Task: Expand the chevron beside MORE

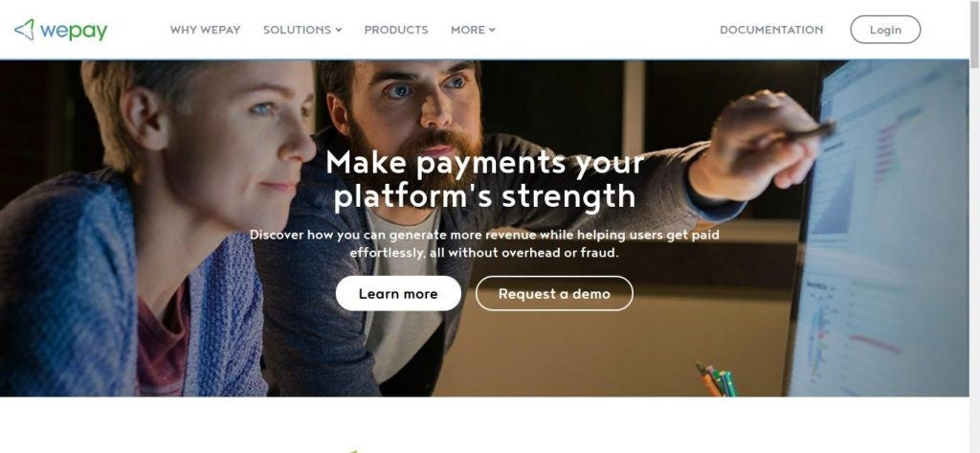Action: pyautogui.click(x=492, y=30)
